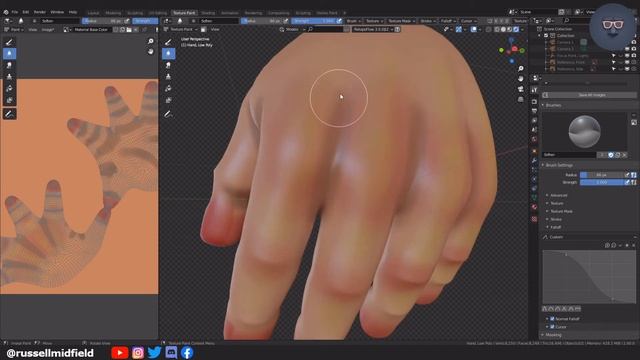This screenshot has height=360, width=640.
Task: Select the Mask tool in image editor toolbar
Action: tap(9, 100)
